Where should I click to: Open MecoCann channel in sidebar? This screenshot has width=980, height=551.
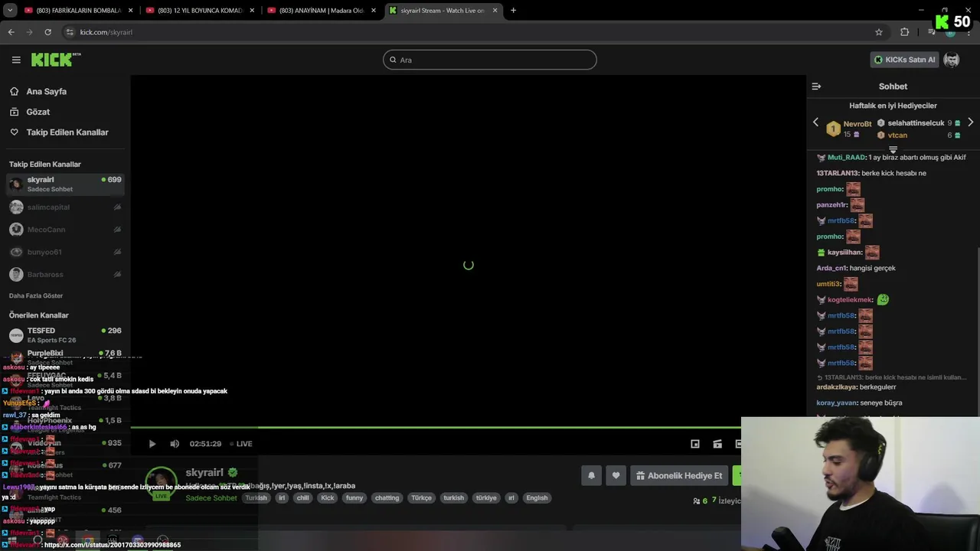(x=65, y=230)
